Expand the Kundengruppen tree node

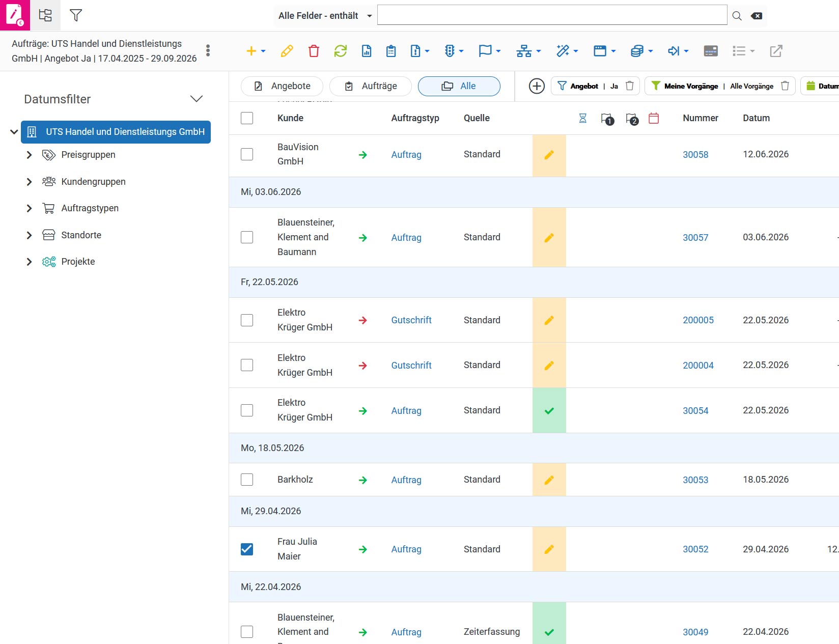(x=29, y=182)
